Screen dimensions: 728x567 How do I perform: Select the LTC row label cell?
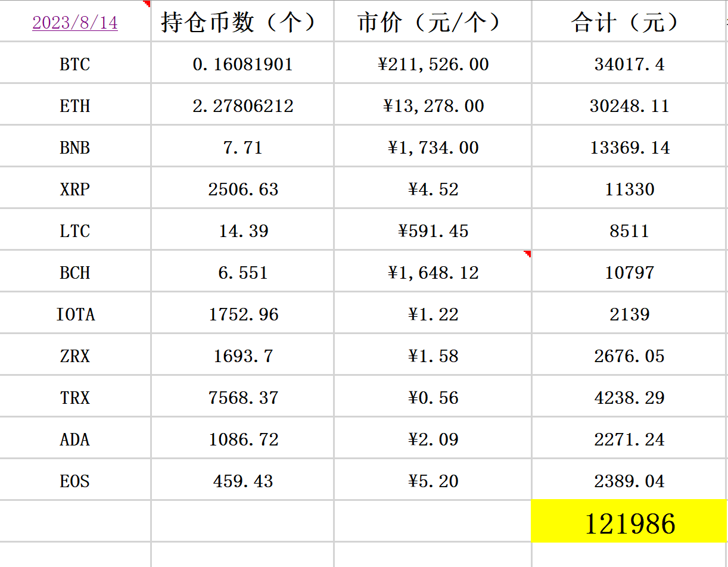pyautogui.click(x=75, y=229)
